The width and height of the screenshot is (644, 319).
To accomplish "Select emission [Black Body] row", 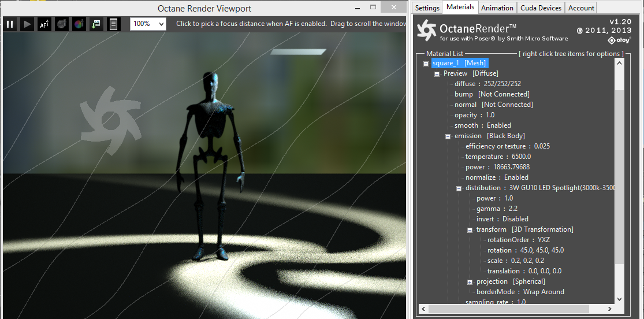I will [490, 136].
